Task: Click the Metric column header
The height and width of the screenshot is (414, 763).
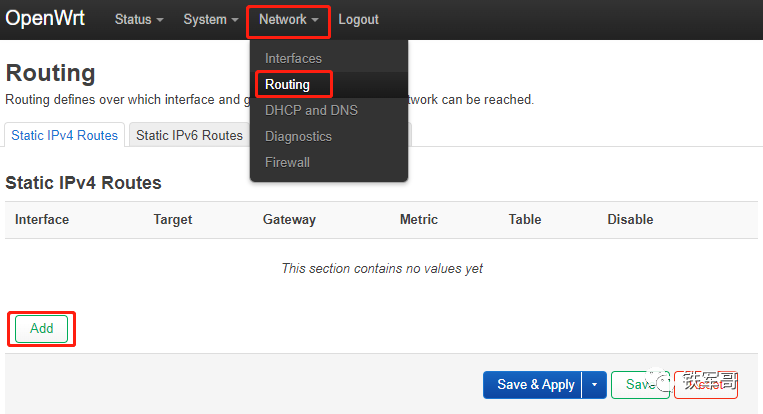Action: pyautogui.click(x=418, y=219)
